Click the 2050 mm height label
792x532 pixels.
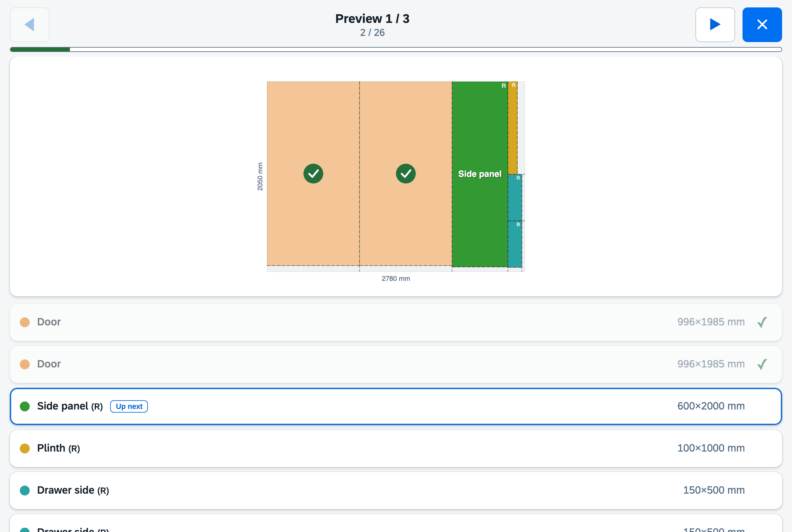coord(260,176)
